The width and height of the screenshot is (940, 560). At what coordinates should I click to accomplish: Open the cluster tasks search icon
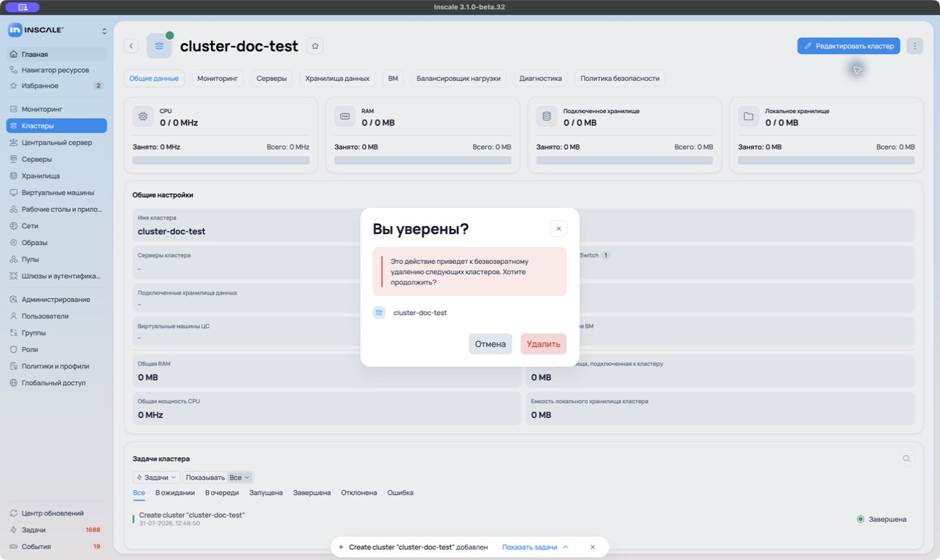pyautogui.click(x=906, y=459)
